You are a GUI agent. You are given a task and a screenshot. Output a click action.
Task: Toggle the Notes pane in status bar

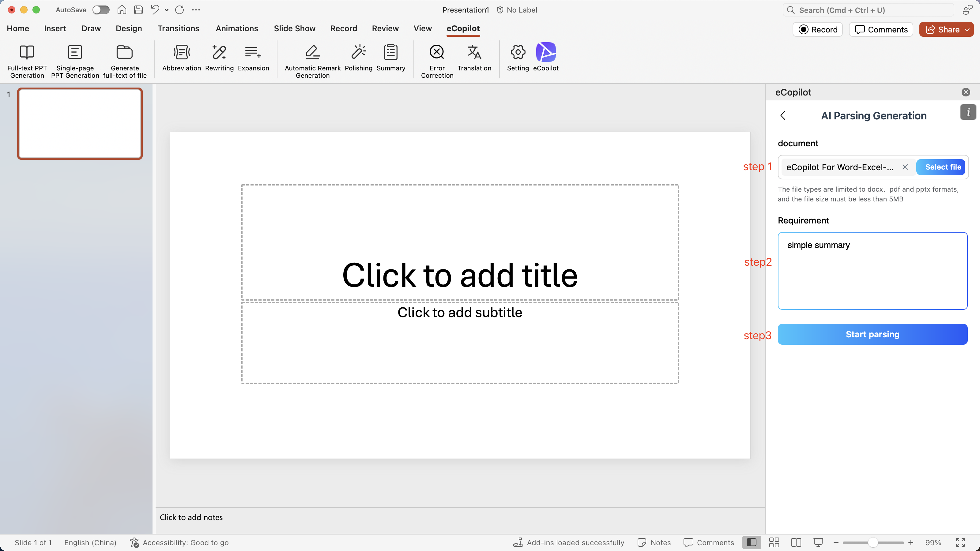point(654,543)
